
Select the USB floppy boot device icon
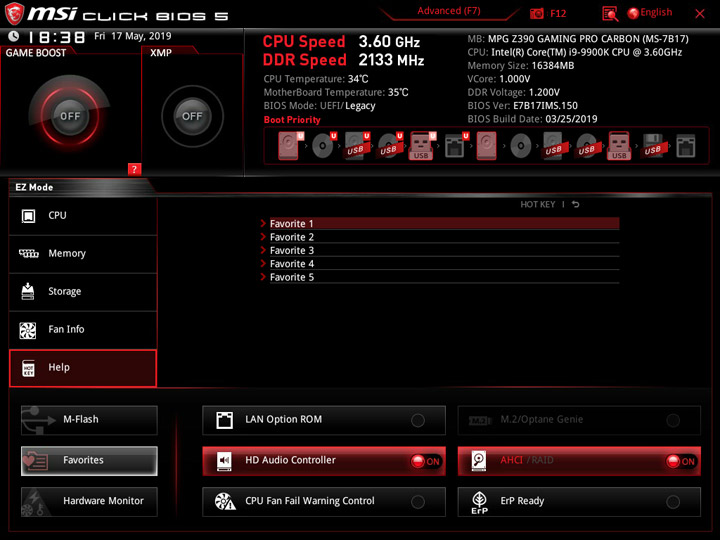(653, 146)
